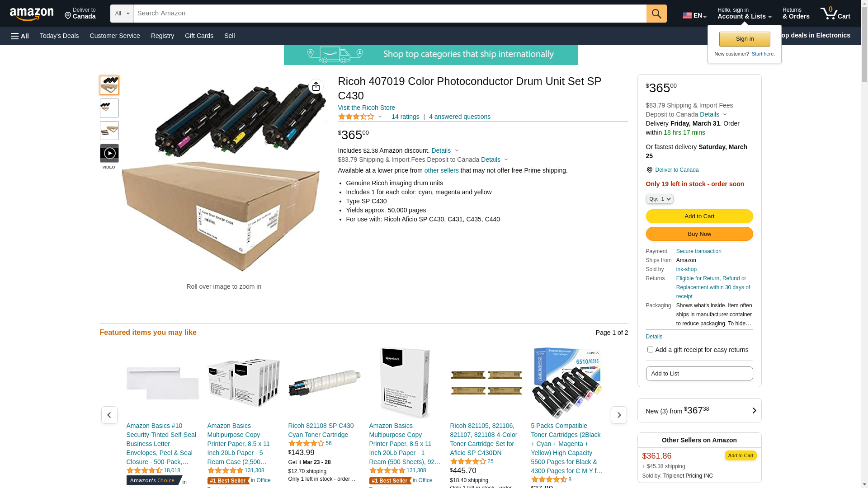Viewport: 868px width, 488px height.
Task: Click the search magnifier button
Action: (x=656, y=14)
